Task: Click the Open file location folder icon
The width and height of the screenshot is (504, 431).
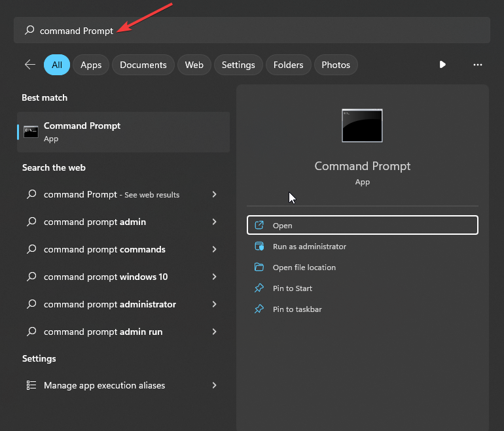Action: pos(259,267)
